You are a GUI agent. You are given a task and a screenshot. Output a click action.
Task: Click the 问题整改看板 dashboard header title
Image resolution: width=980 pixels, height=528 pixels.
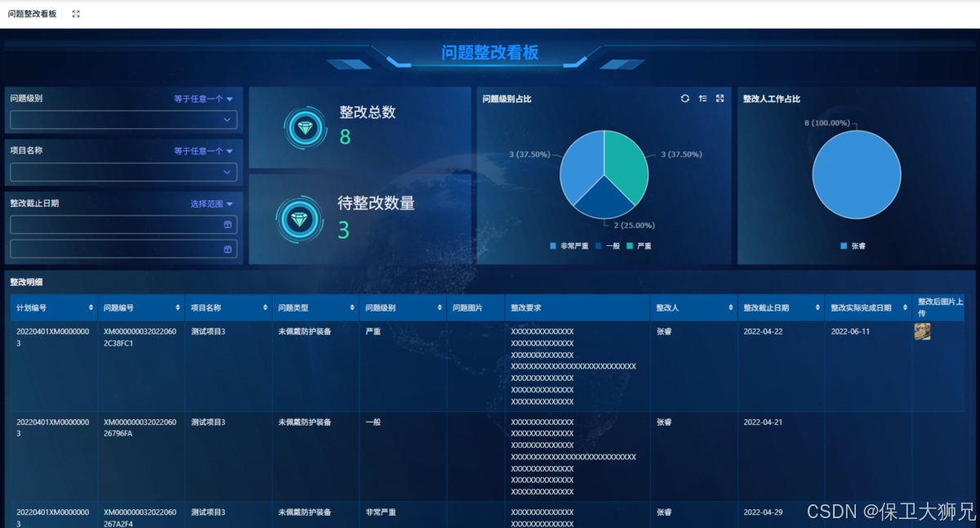click(x=490, y=53)
